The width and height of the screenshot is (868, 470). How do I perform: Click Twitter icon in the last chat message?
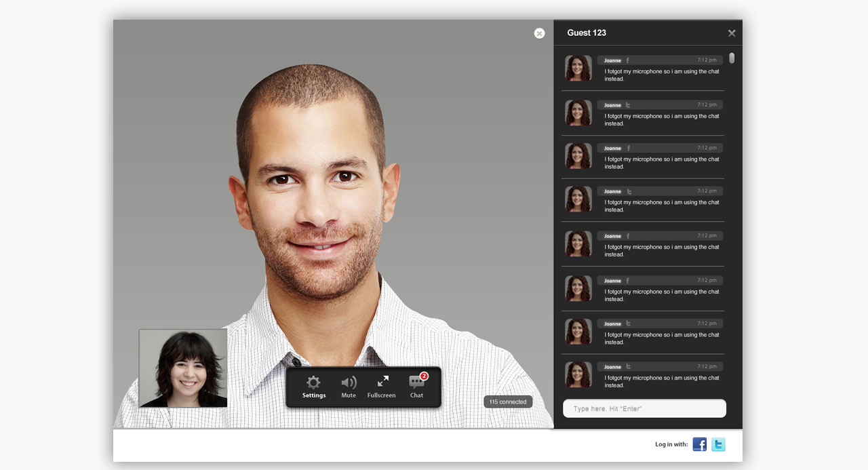(628, 367)
